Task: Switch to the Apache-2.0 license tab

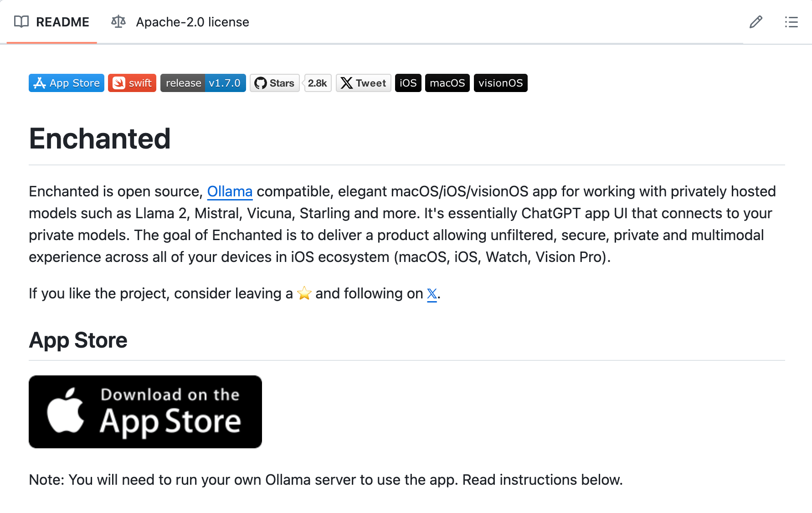Action: coord(192,22)
